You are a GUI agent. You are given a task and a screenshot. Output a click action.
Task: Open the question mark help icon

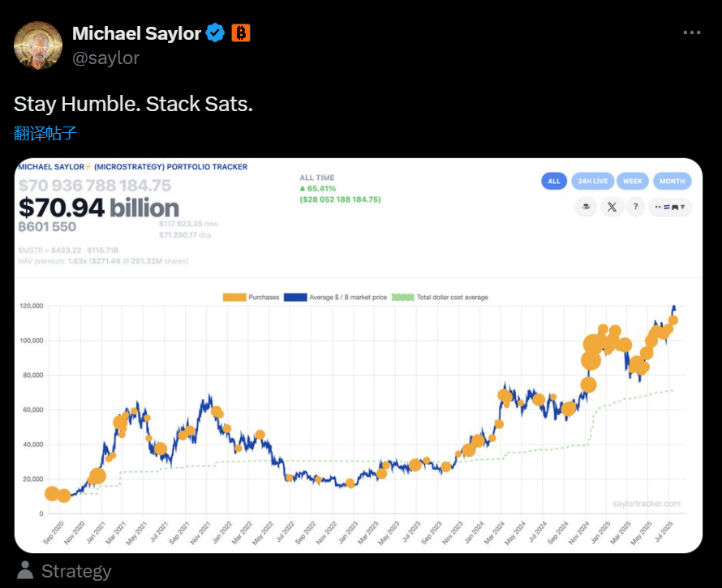635,207
